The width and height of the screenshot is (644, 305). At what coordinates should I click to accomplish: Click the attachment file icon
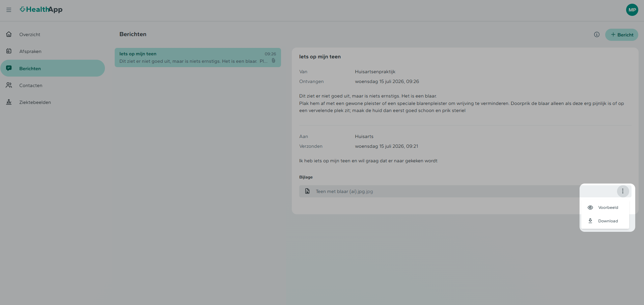[x=307, y=191]
